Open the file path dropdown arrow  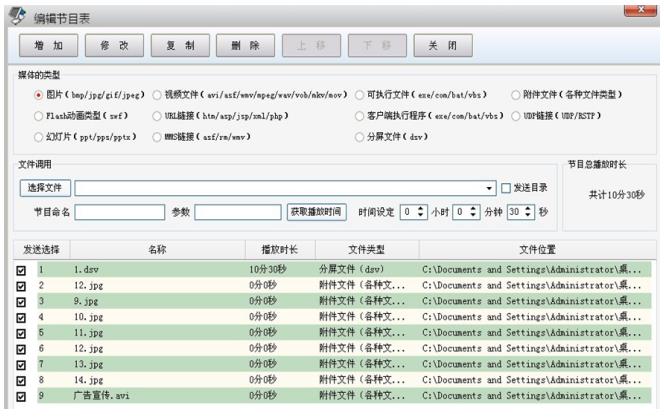[490, 187]
